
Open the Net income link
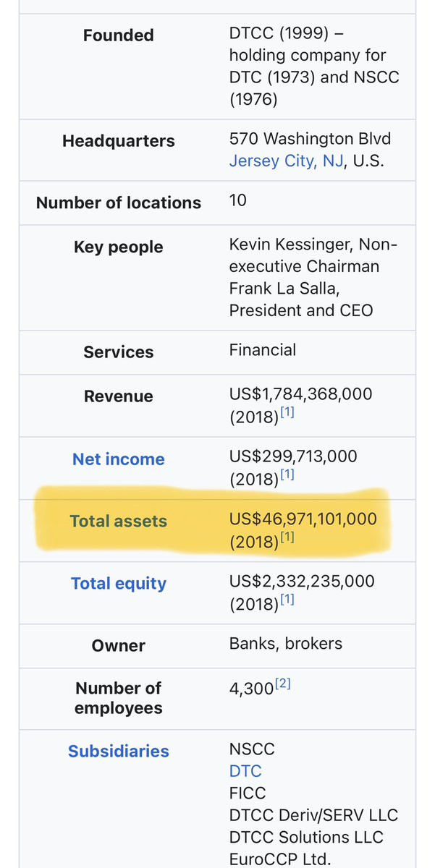point(118,459)
